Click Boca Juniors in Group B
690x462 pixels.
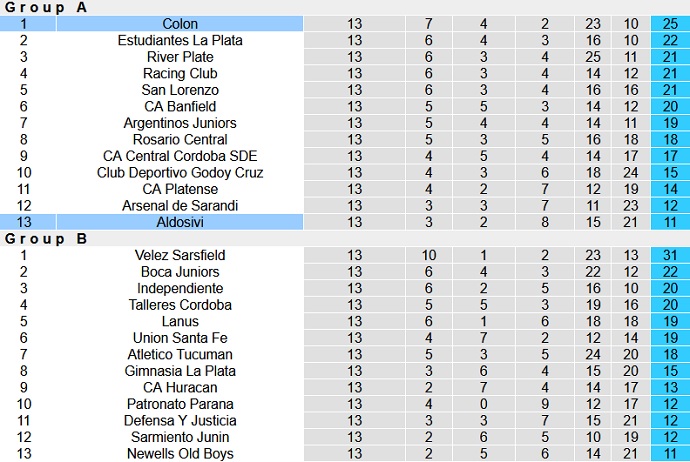tap(180, 272)
